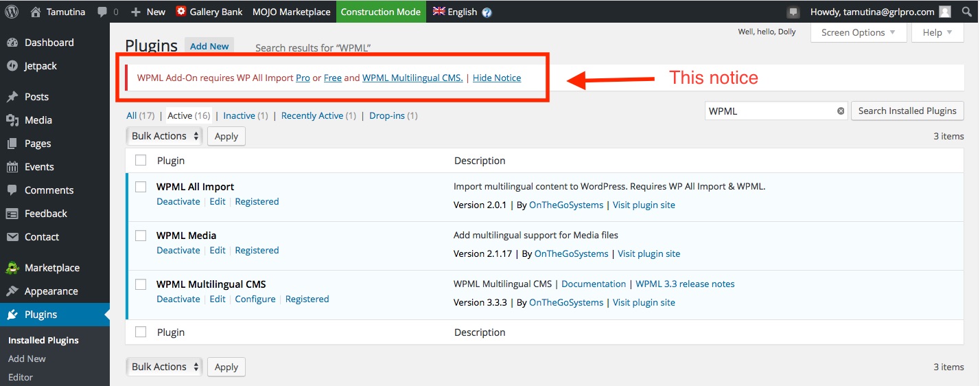Open the comments bubble in admin bar
This screenshot has width=980, height=386.
(x=103, y=12)
